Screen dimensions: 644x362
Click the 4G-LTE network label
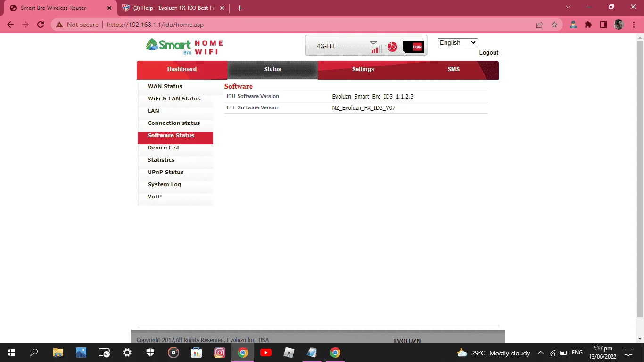pos(326,46)
